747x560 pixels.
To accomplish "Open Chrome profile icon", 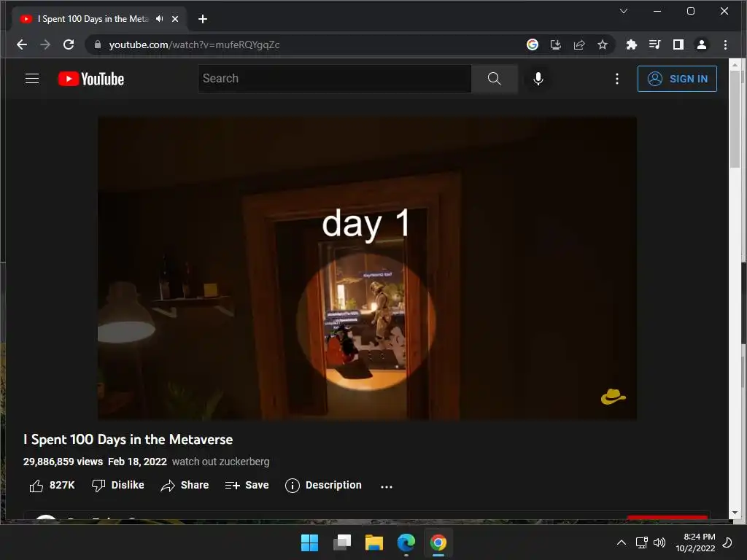I will [701, 44].
